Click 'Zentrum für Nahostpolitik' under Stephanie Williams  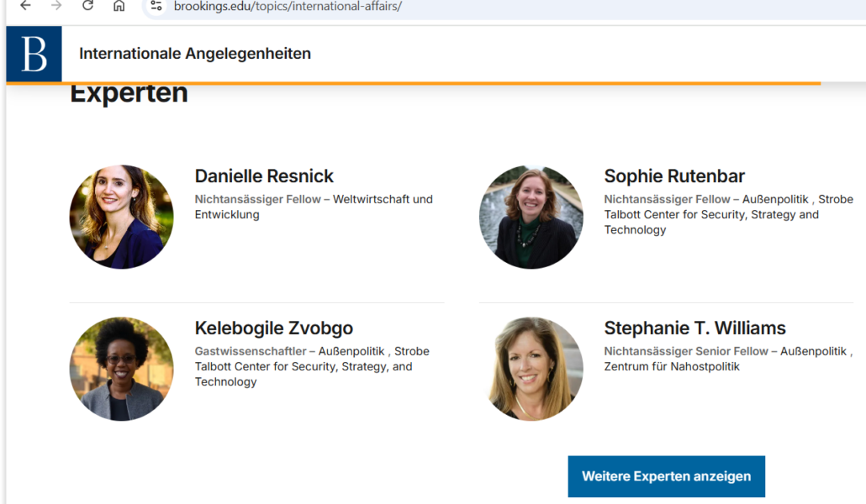pyautogui.click(x=672, y=366)
